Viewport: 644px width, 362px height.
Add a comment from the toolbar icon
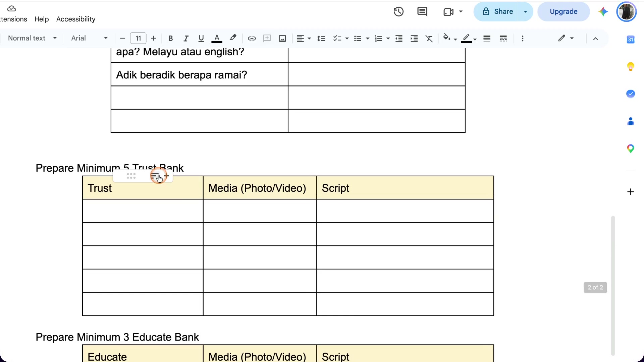point(267,39)
